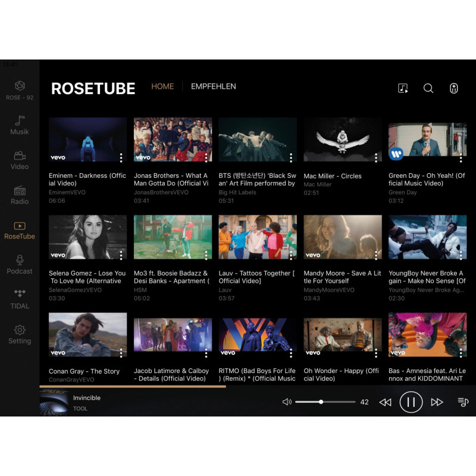The width and height of the screenshot is (476, 476).
Task: Open options menu on BTS Black Swan video
Action: tap(291, 158)
